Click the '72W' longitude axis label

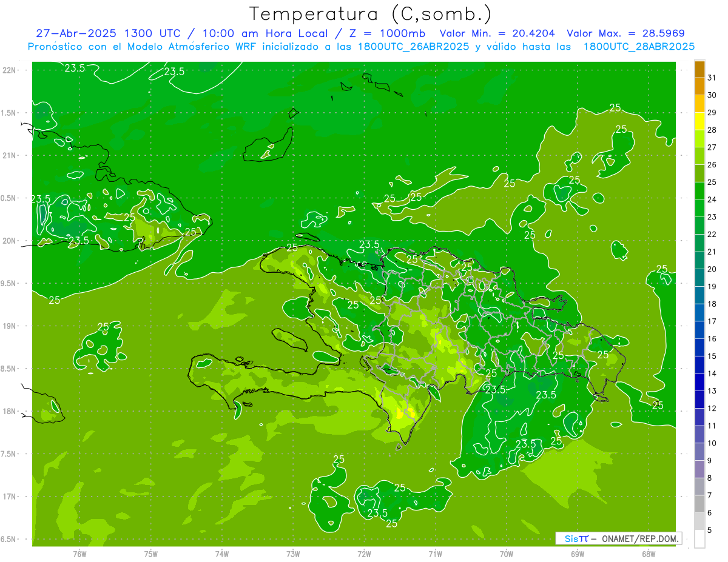[x=364, y=553]
